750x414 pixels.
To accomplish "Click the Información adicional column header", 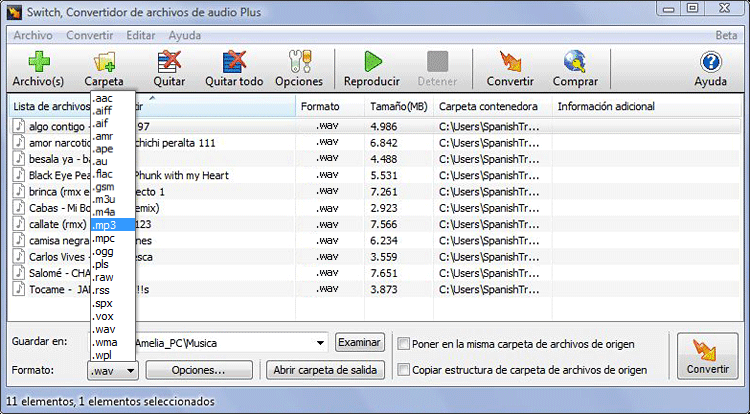I will tap(647, 106).
